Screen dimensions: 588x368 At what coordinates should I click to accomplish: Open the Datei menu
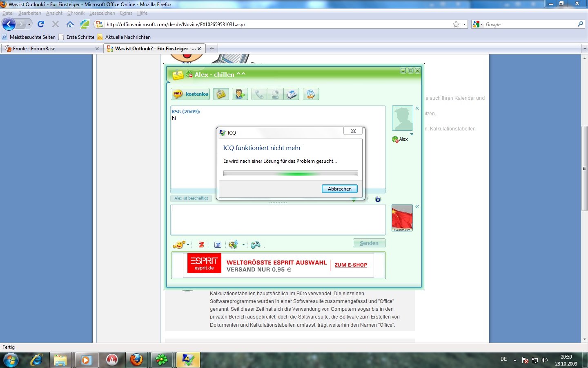point(8,13)
